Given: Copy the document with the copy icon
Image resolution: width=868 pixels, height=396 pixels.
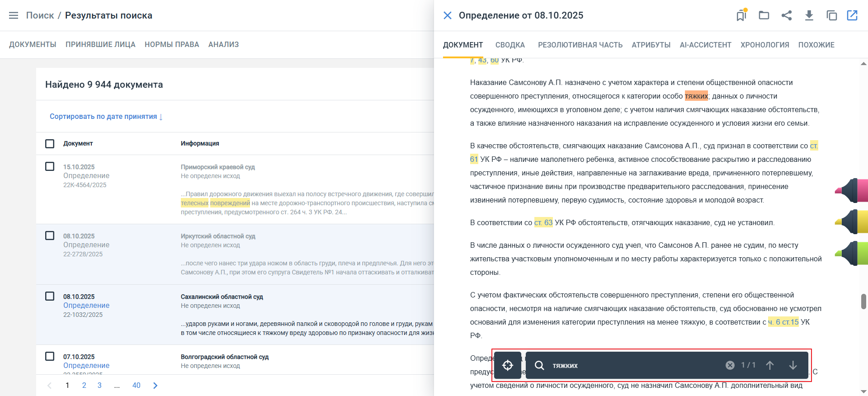Looking at the screenshot, I should [831, 15].
